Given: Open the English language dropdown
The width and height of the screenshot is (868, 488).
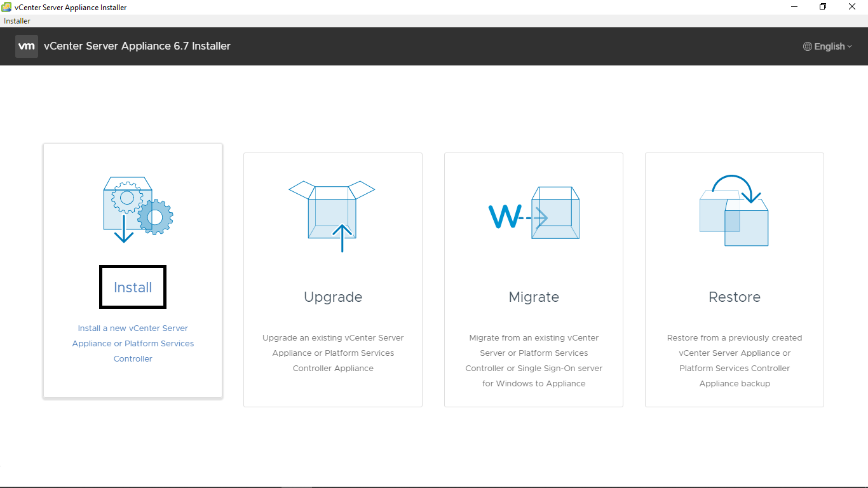Looking at the screenshot, I should click(x=828, y=46).
